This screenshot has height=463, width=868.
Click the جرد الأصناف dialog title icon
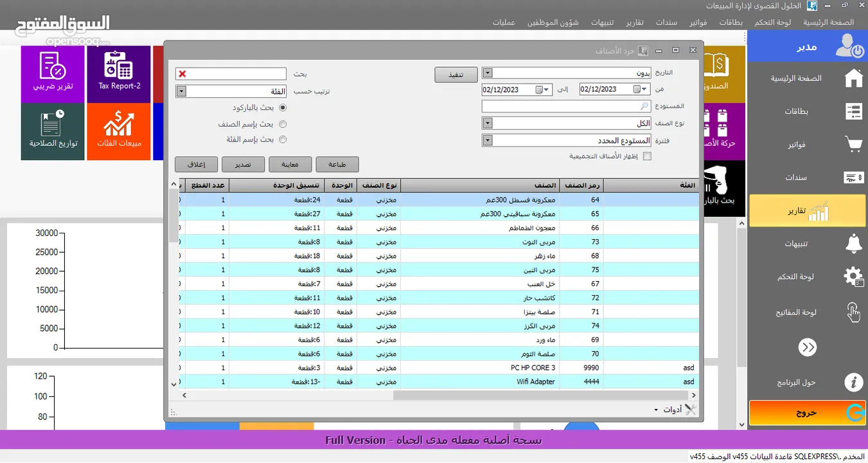[642, 50]
